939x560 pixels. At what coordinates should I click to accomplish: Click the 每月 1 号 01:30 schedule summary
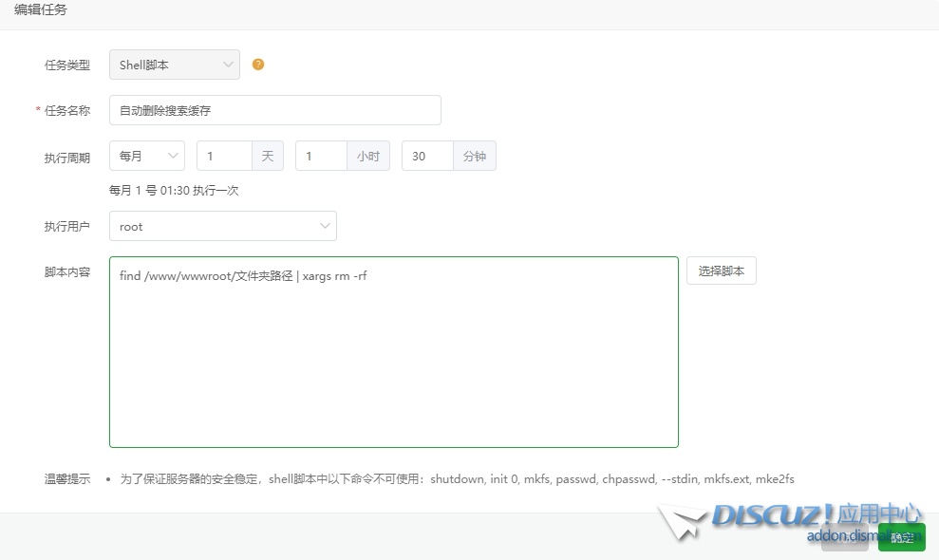coord(174,190)
